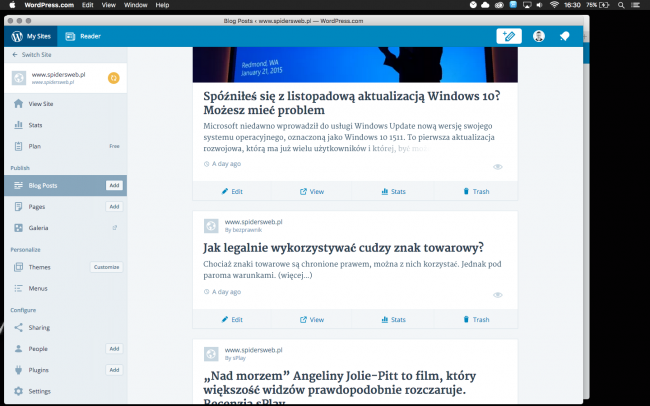Open the Spóźniłeś się z listopadową aktualizacją title

click(x=352, y=103)
